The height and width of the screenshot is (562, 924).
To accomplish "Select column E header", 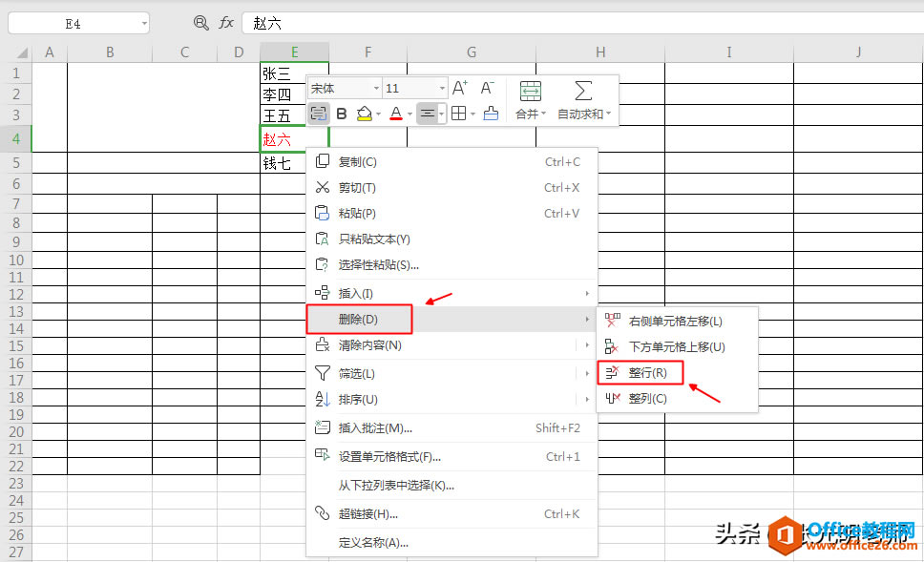I will point(295,52).
